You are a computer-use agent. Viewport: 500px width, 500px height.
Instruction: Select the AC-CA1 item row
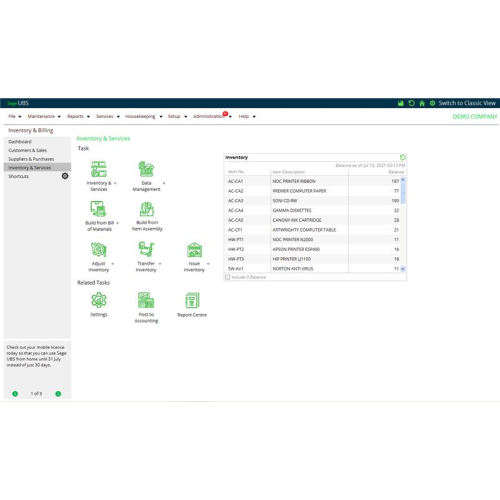312,181
